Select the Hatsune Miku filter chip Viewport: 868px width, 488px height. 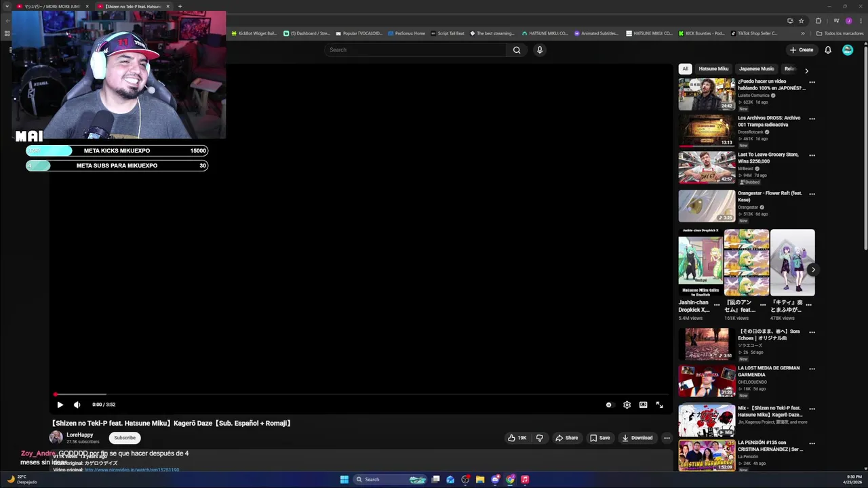point(713,68)
